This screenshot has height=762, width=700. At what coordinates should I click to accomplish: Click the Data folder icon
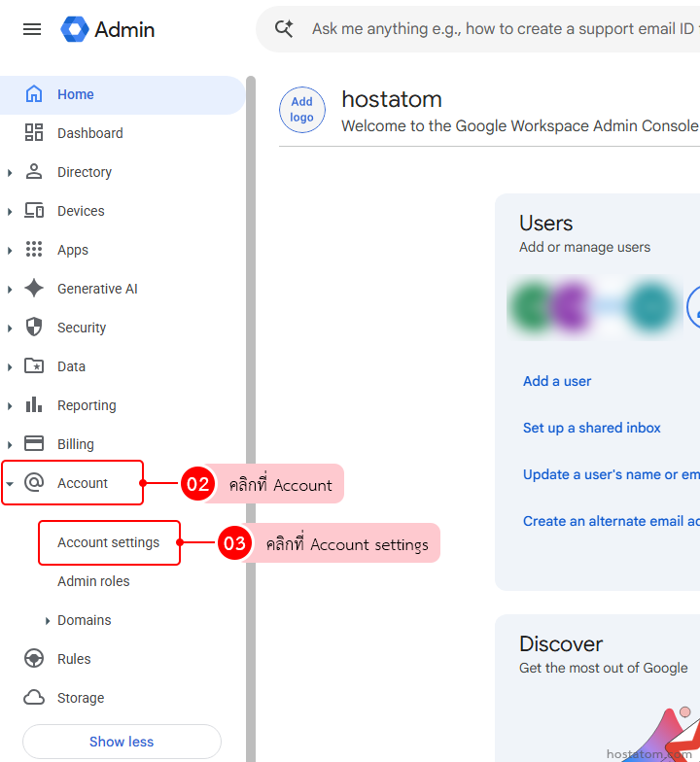(x=33, y=365)
